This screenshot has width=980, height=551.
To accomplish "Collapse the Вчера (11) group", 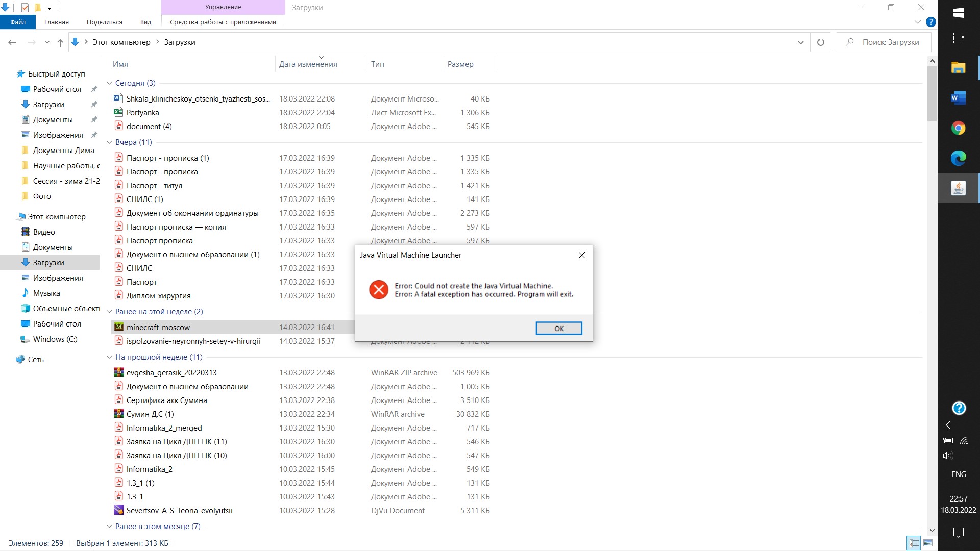I will 109,142.
